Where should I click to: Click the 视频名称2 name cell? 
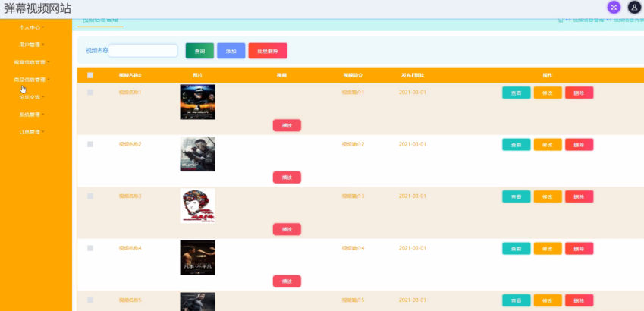130,144
